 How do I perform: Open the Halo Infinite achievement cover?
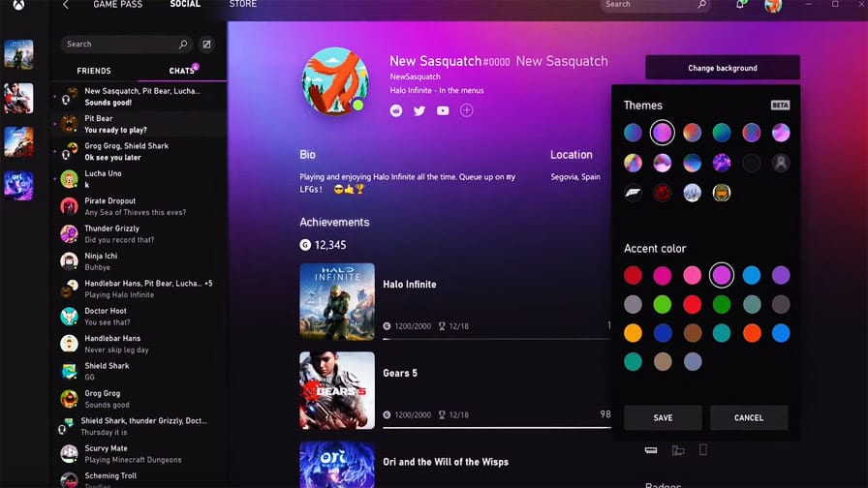coord(337,301)
